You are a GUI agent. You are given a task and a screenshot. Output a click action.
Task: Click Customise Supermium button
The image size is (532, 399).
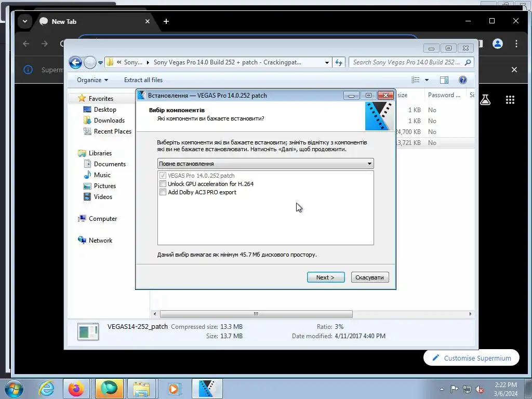point(471,358)
